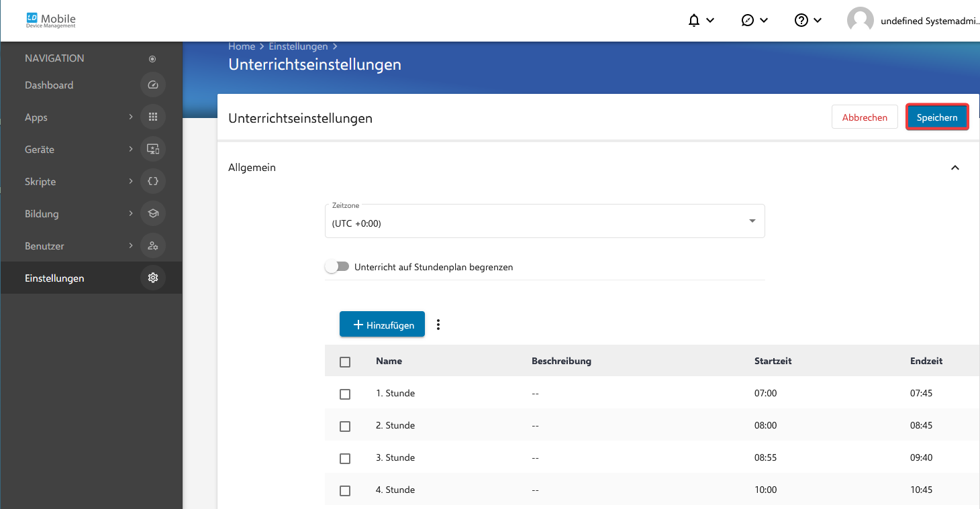Image resolution: width=980 pixels, height=509 pixels.
Task: Click the Benutzer user-settings icon
Action: click(x=153, y=246)
